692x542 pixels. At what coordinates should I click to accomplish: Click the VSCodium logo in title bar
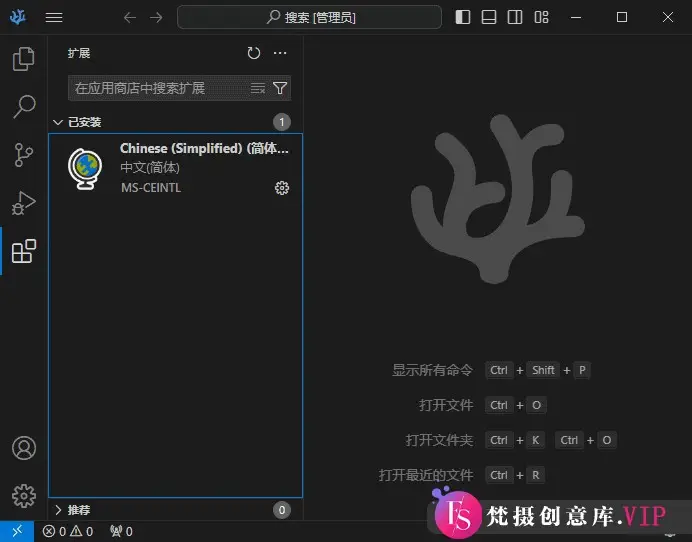tap(18, 17)
